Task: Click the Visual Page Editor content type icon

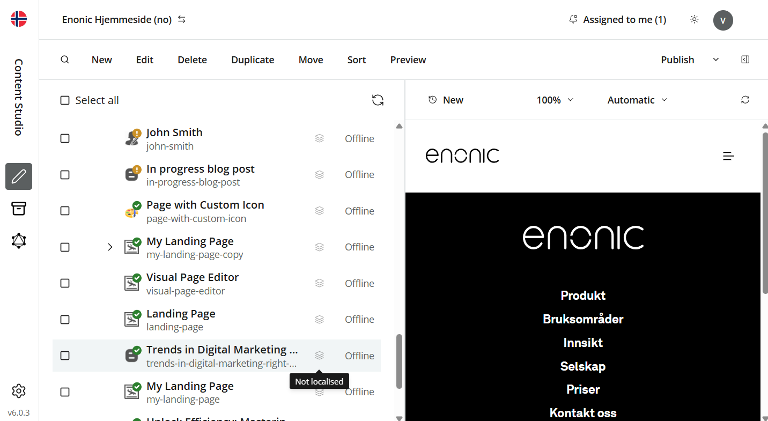Action: coord(132,283)
